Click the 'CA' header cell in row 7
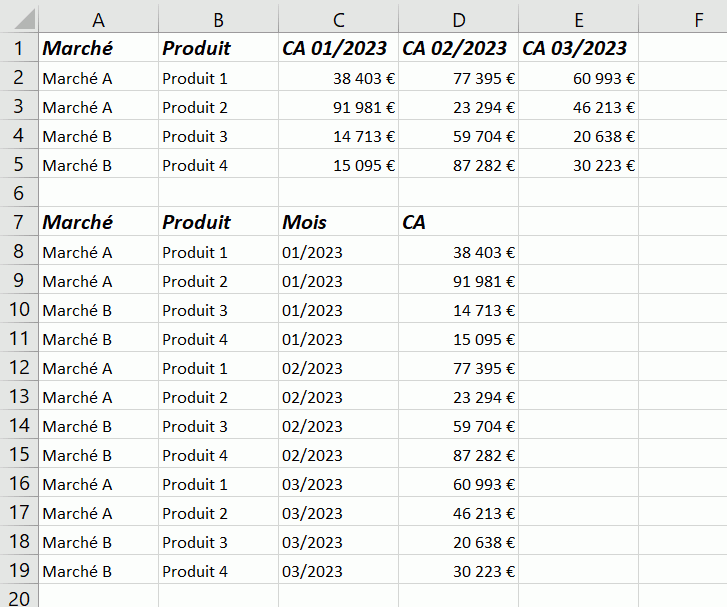727x607 pixels. click(x=458, y=222)
